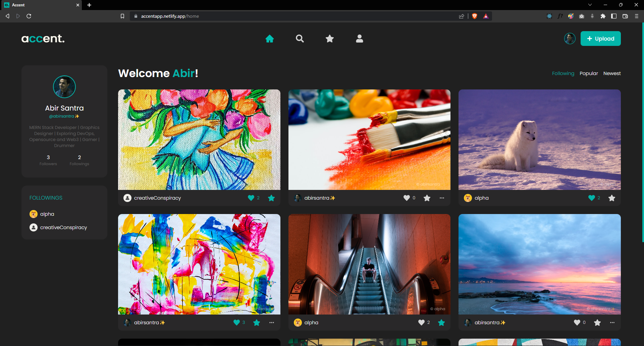Open the browser hamburger menu
Image resolution: width=644 pixels, height=346 pixels.
637,16
